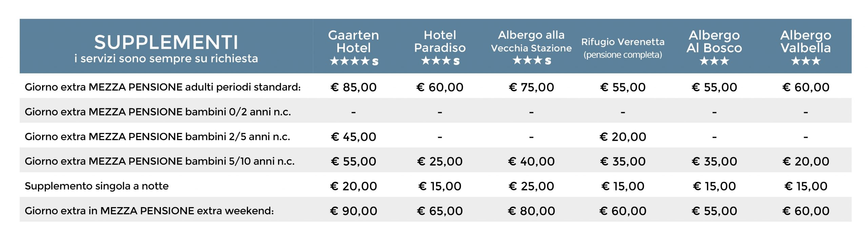The width and height of the screenshot is (868, 245).
Task: Click the Giorno extra in MEZZA PENSIONE extra weekend label
Action: [149, 211]
